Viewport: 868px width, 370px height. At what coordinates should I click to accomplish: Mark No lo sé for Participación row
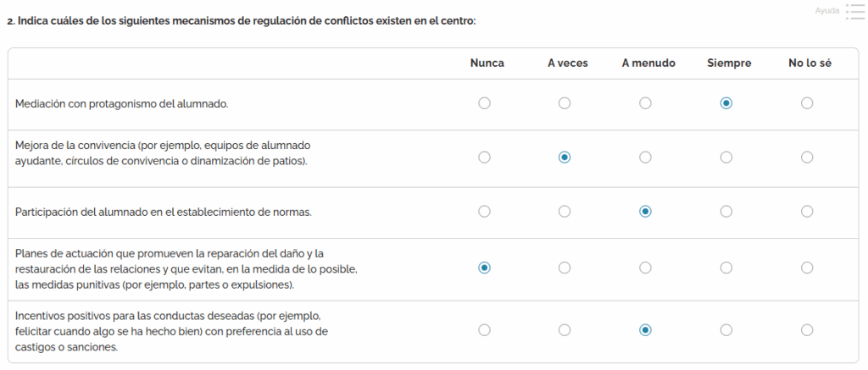(x=807, y=212)
